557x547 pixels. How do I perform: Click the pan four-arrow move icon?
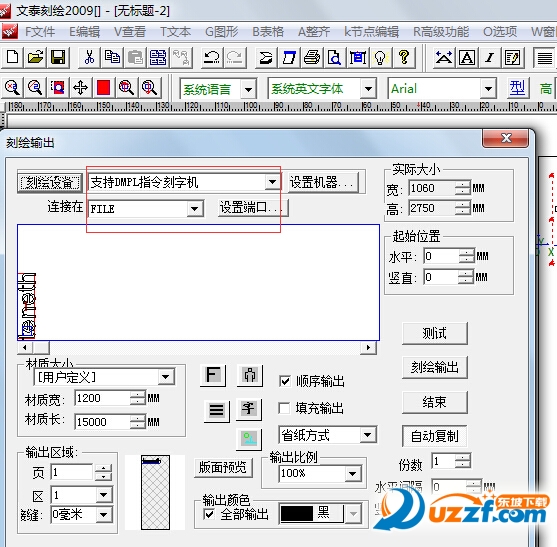point(80,87)
